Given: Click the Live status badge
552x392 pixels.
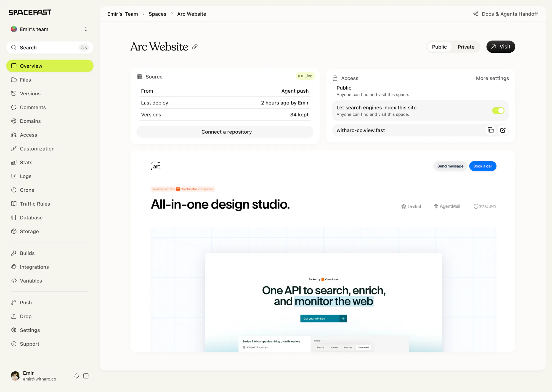Looking at the screenshot, I should click(305, 76).
